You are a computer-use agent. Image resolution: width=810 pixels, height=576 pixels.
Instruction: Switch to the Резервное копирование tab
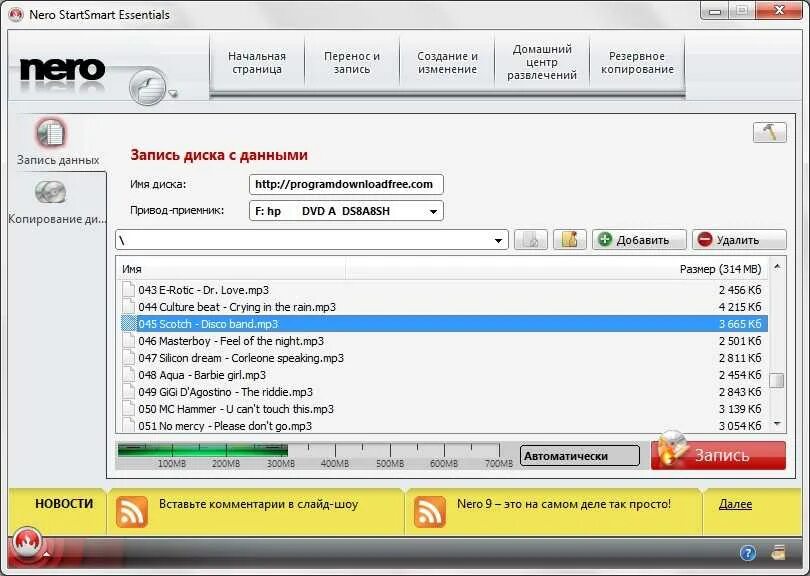(x=637, y=63)
